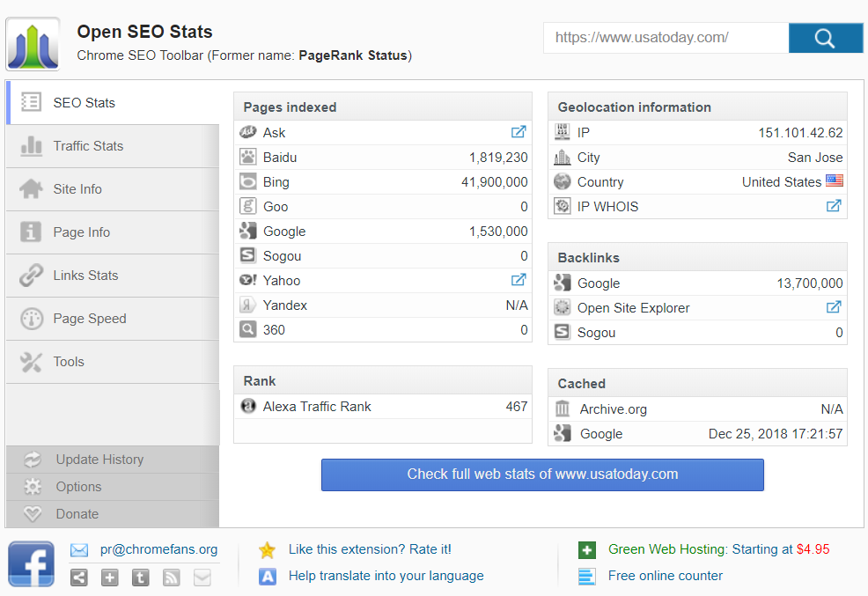Click Check full web stats of www.usatoday.com
Screen dimensions: 868x596
(542, 475)
